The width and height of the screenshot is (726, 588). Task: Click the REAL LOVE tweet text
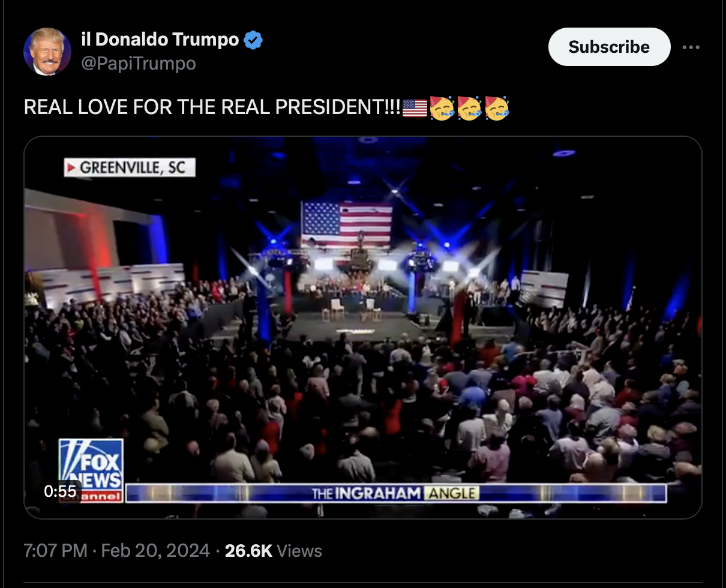point(212,107)
